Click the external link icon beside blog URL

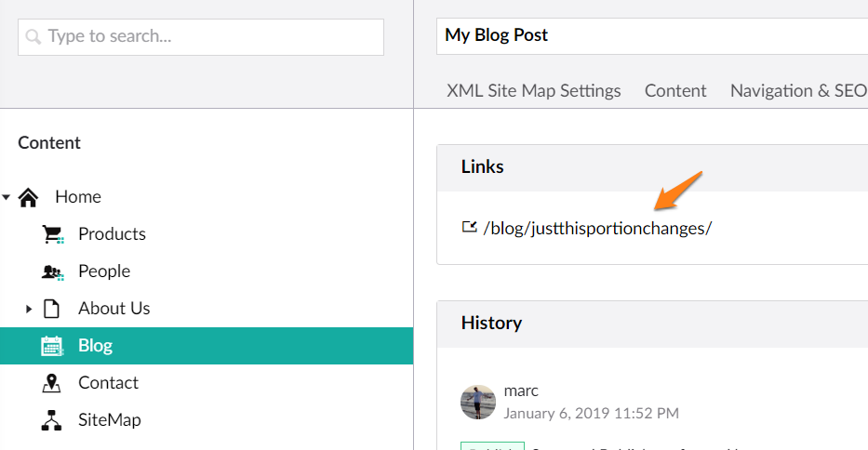470,227
